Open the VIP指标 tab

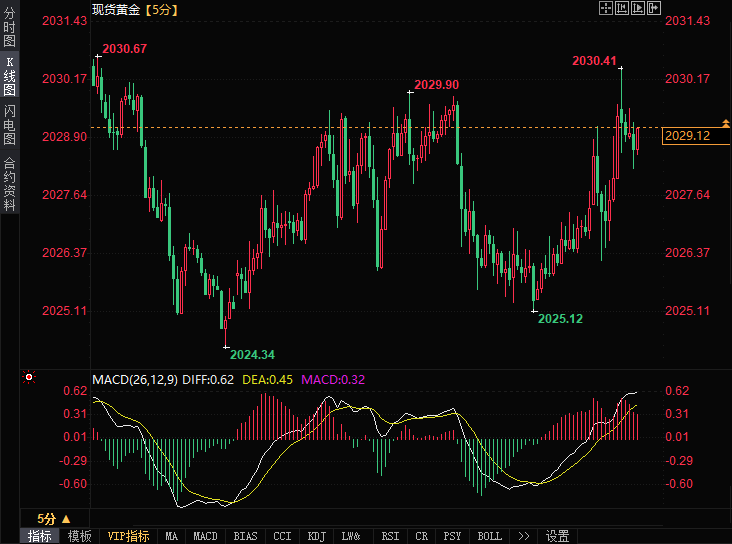(128, 536)
